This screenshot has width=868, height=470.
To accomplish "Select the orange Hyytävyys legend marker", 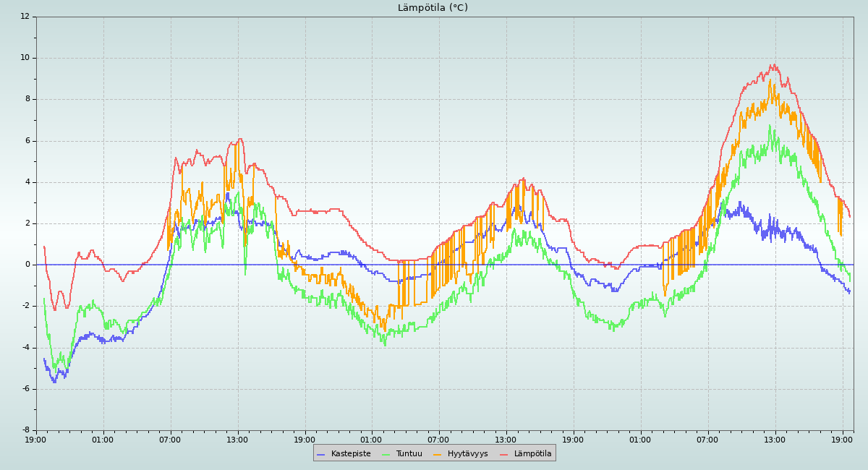I will (x=438, y=454).
